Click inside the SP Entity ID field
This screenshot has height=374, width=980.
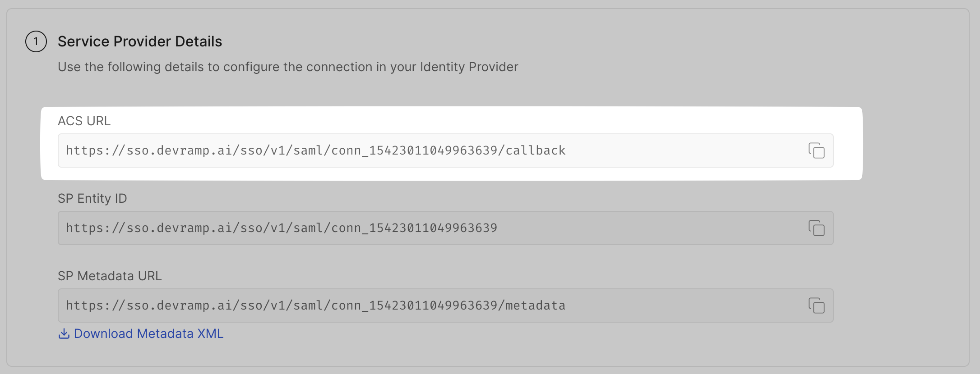pos(316,228)
